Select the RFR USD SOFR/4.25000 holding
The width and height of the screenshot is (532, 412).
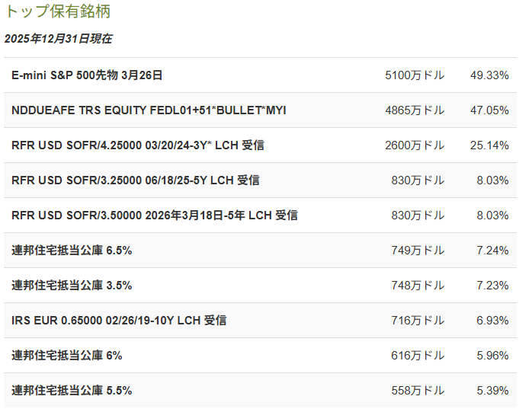138,145
